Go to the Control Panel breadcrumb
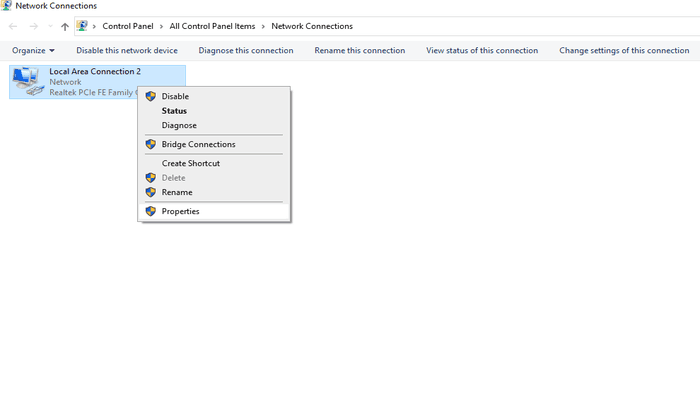The width and height of the screenshot is (700, 394). 128,26
